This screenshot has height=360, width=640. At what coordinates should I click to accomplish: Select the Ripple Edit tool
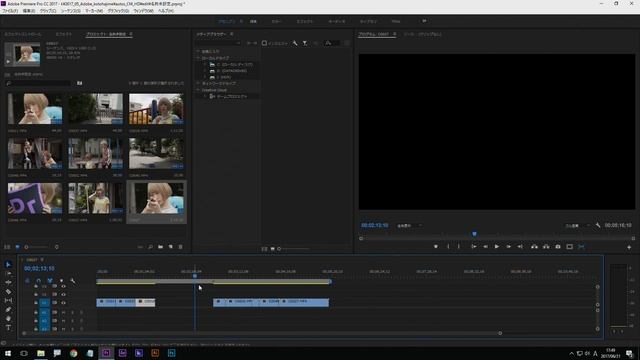coord(8,282)
